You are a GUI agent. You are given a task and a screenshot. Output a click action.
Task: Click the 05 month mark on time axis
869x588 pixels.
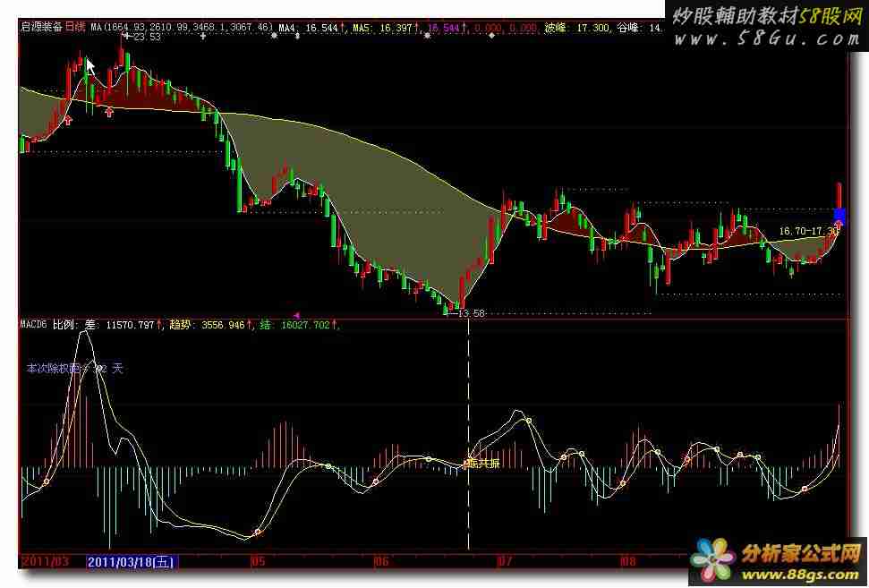click(x=257, y=562)
